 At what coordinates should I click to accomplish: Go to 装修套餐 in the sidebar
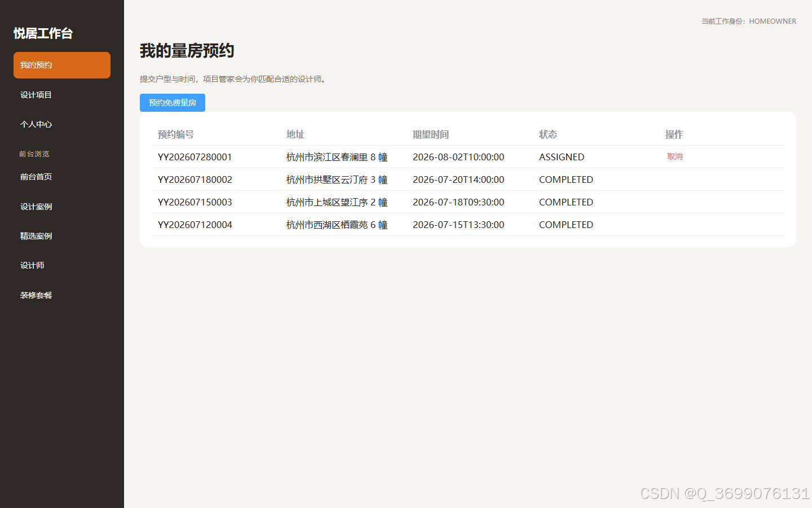[62, 295]
